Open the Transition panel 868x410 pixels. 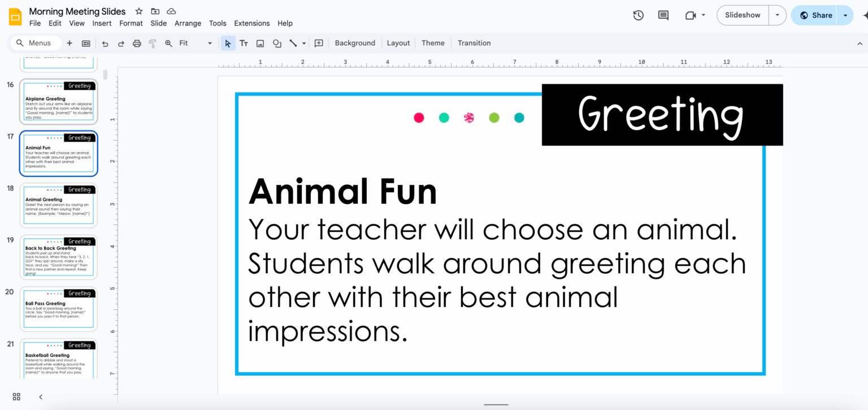click(474, 43)
